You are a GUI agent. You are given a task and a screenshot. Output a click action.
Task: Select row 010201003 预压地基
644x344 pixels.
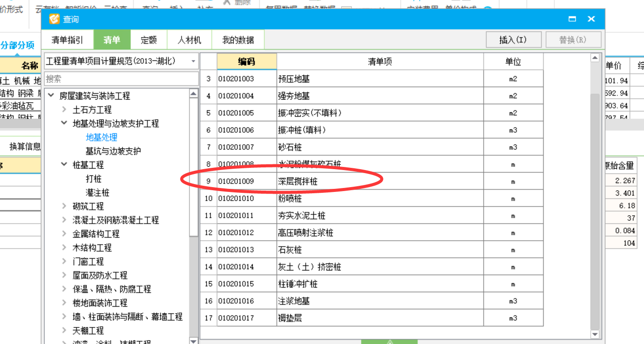pos(372,79)
